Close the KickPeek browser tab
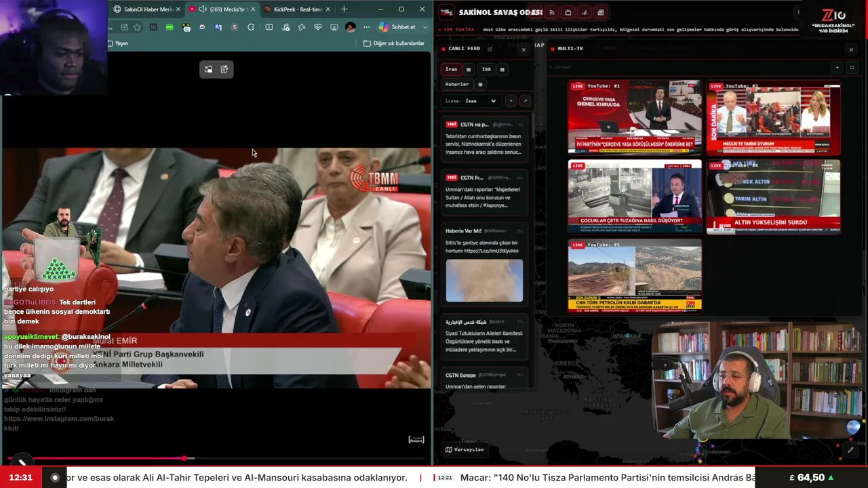This screenshot has width=868, height=488. point(328,9)
